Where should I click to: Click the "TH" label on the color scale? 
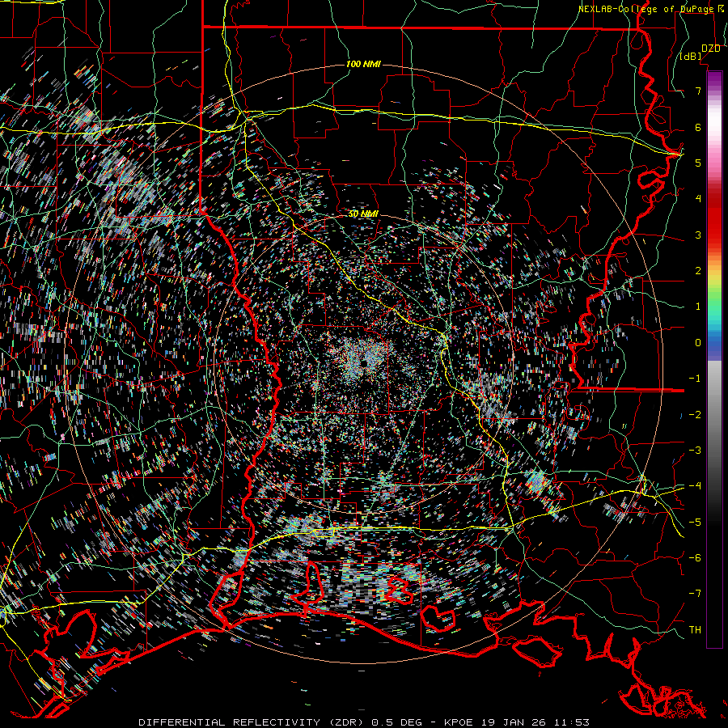tap(695, 630)
